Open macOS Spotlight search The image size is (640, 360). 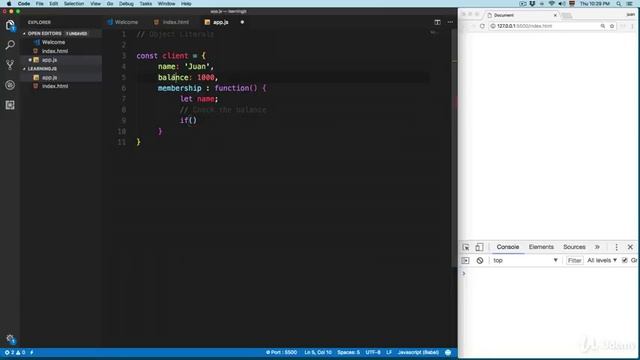click(619, 4)
